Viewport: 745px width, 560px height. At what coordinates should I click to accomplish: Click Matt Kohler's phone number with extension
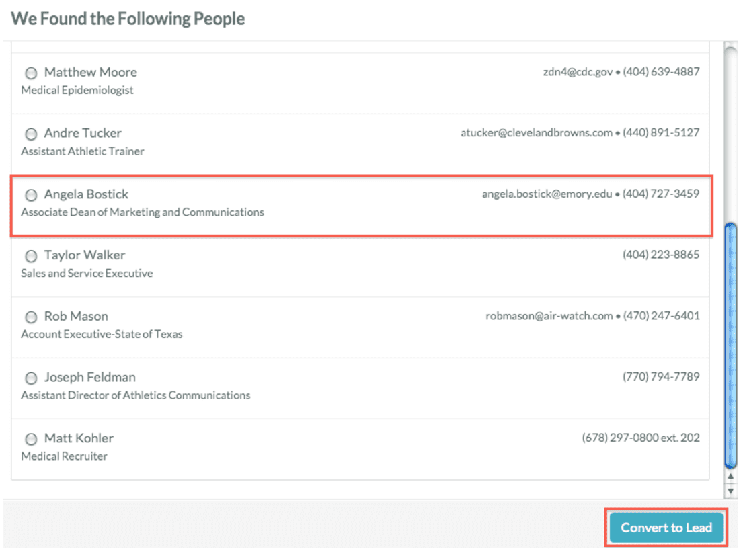(640, 438)
